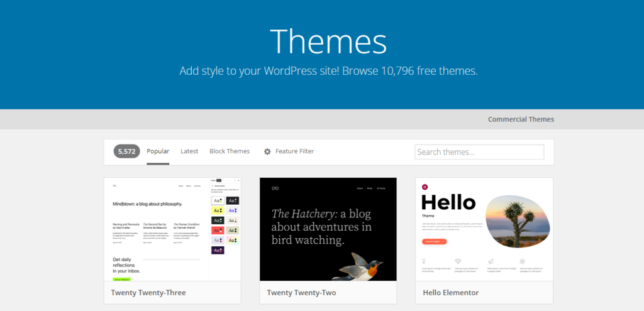This screenshot has height=311, width=644.
Task: Switch to the Latest tab
Action: click(x=189, y=151)
